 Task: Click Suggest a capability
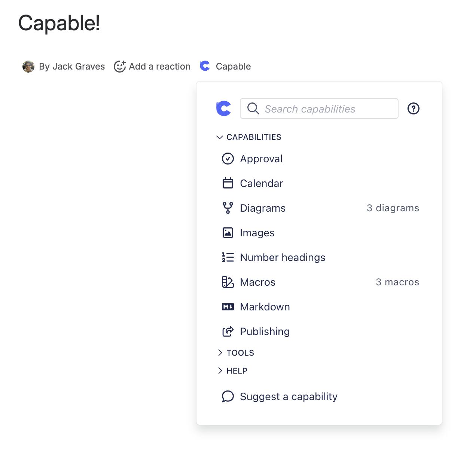click(289, 396)
